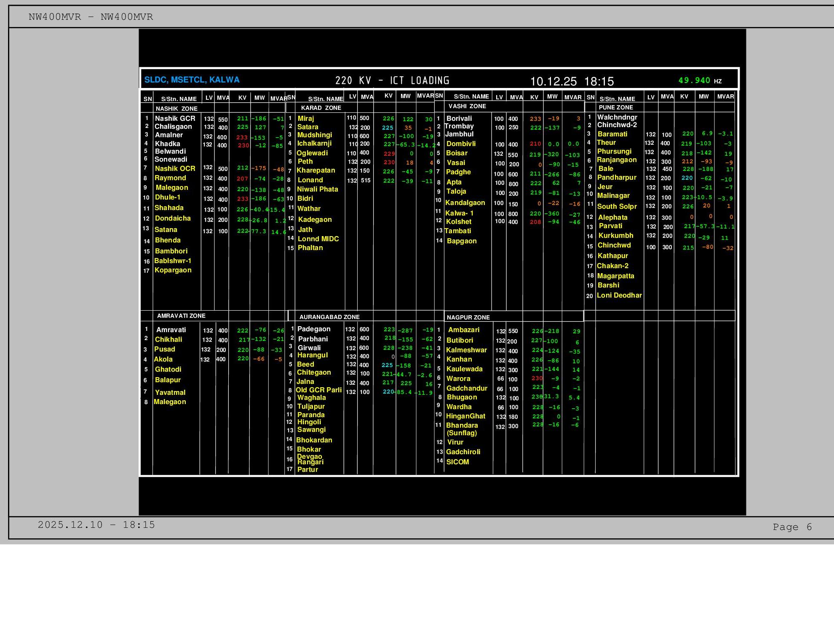Select the Ambazari substation name
The width and height of the screenshot is (834, 644).
tap(463, 330)
